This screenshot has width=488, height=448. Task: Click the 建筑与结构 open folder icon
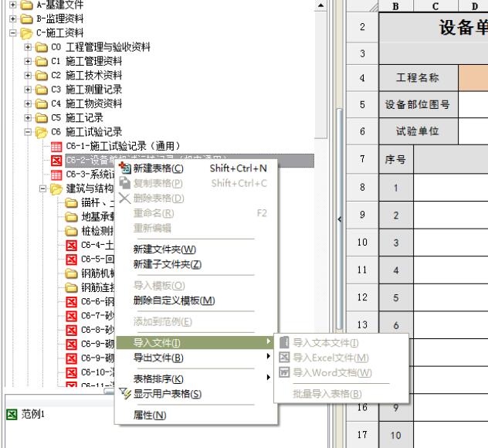click(x=56, y=189)
